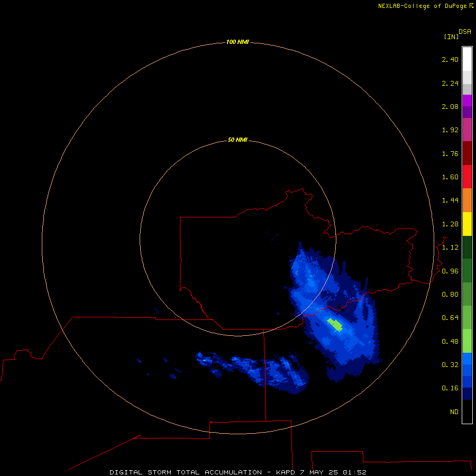Click the 2.24 legend value
Screen dimensions: 476x476
click(450, 83)
